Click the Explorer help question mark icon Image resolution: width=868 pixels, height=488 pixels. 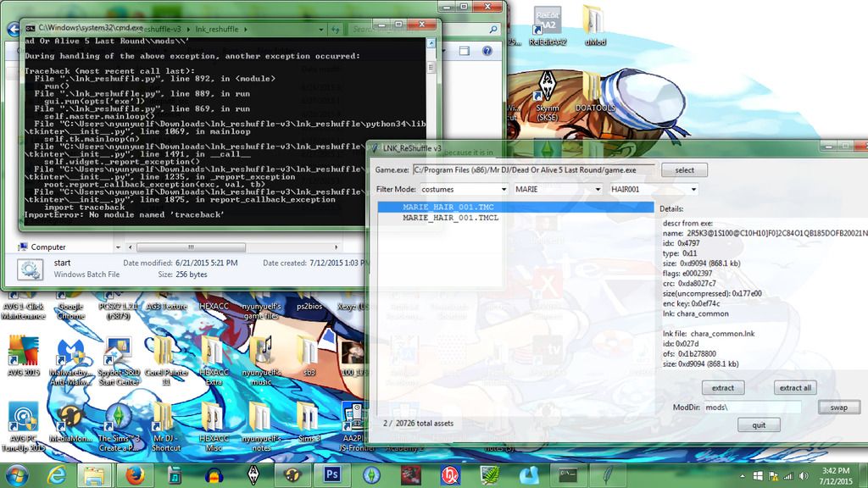coord(487,51)
